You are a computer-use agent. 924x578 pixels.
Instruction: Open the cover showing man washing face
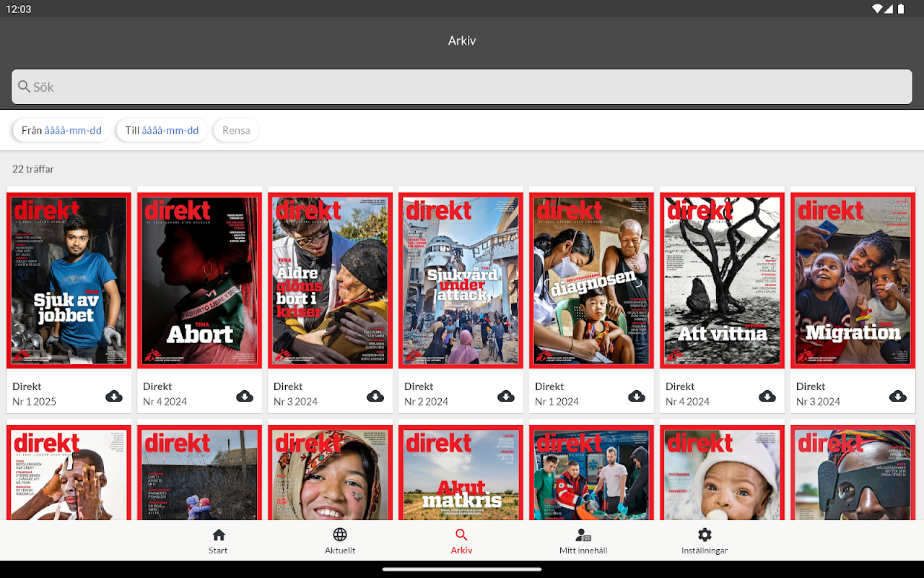tap(69, 473)
